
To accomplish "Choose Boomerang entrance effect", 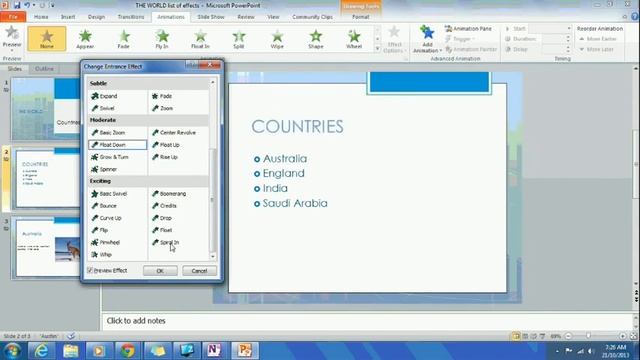I will (x=169, y=194).
